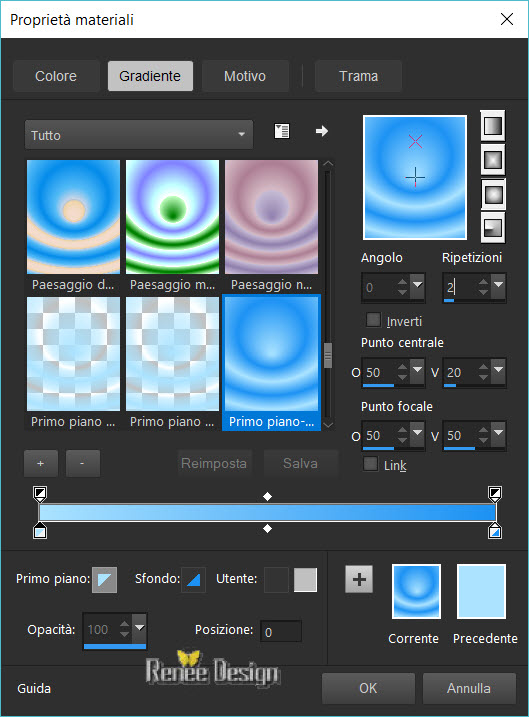The width and height of the screenshot is (529, 717).
Task: Click the OK button
Action: pos(368,688)
